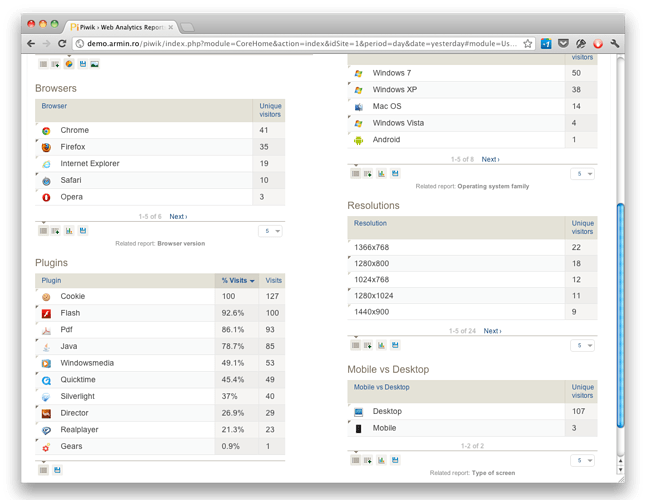Image resolution: width=647 pixels, height=500 pixels.
Task: Open the Browser version related report
Action: click(181, 243)
